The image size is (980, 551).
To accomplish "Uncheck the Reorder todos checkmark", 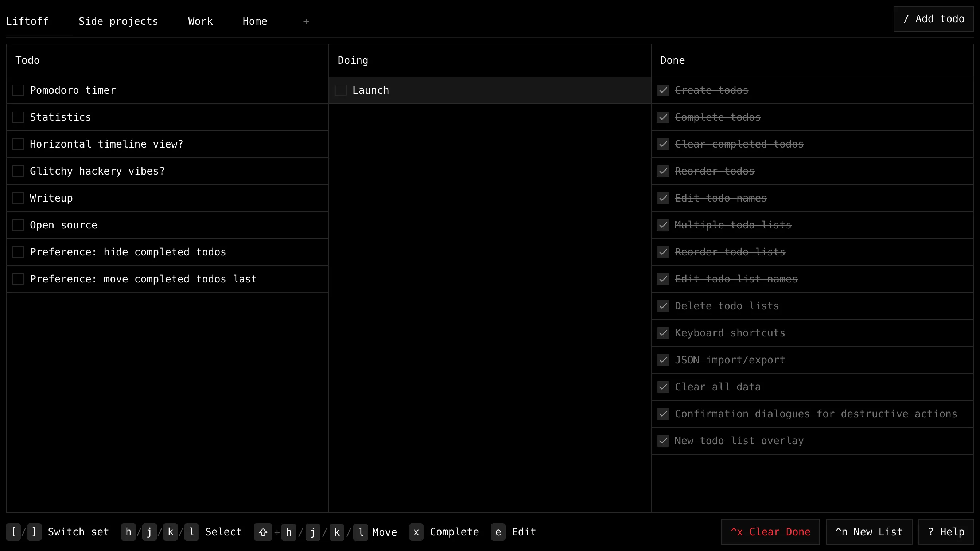I will [663, 172].
